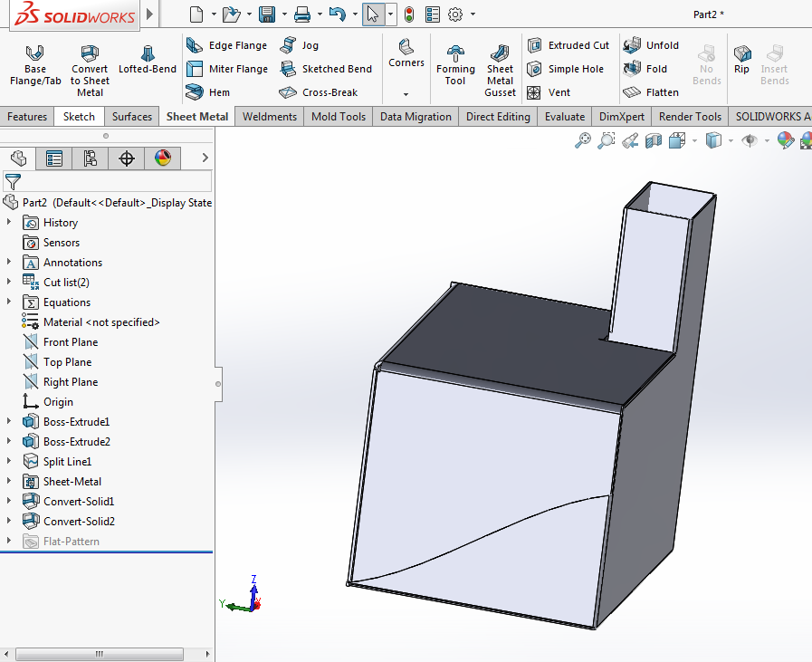Screen dimensions: 812x662
Task: Switch to the Evaluate tab
Action: 565,117
